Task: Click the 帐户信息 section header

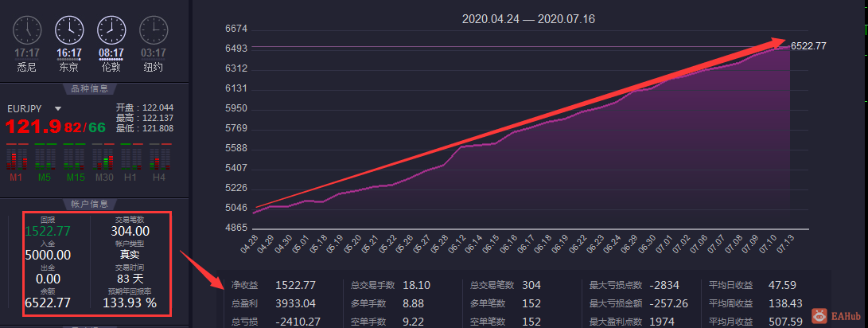Action: tap(90, 204)
